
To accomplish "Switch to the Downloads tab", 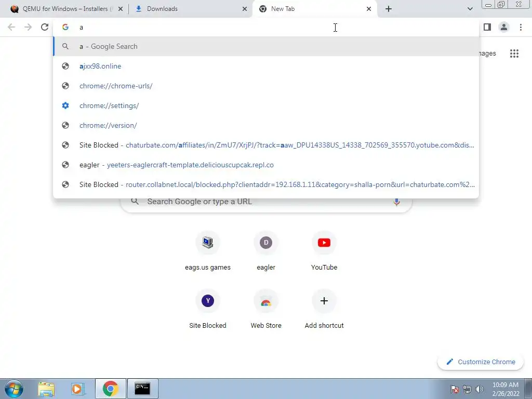I will (190, 9).
